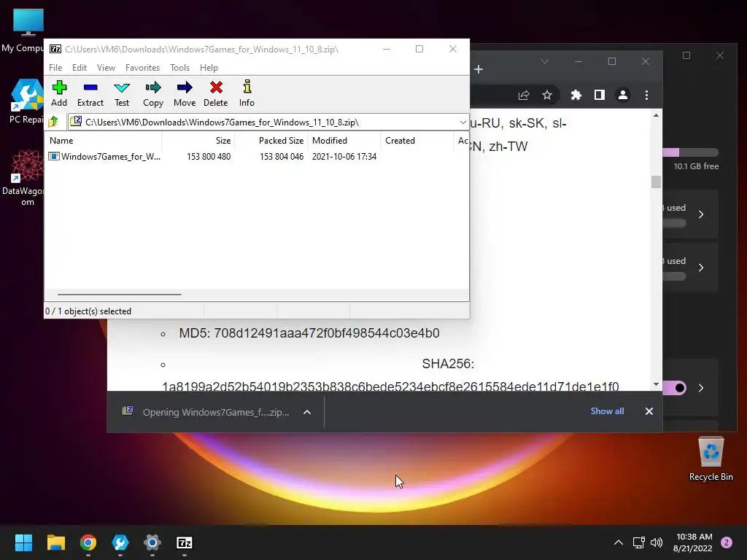The image size is (747, 560).
Task: Switch to Chrome on the taskbar
Action: (88, 542)
